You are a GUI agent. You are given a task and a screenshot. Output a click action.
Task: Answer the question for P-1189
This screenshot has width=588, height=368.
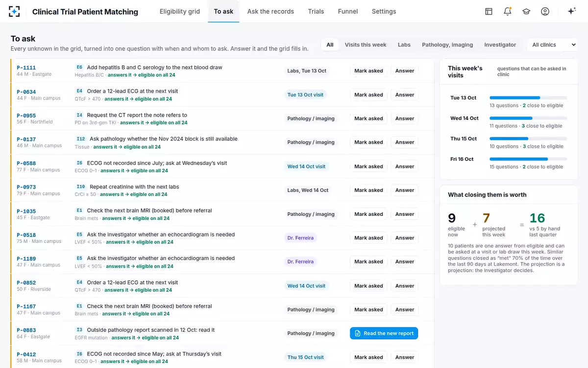click(x=405, y=262)
